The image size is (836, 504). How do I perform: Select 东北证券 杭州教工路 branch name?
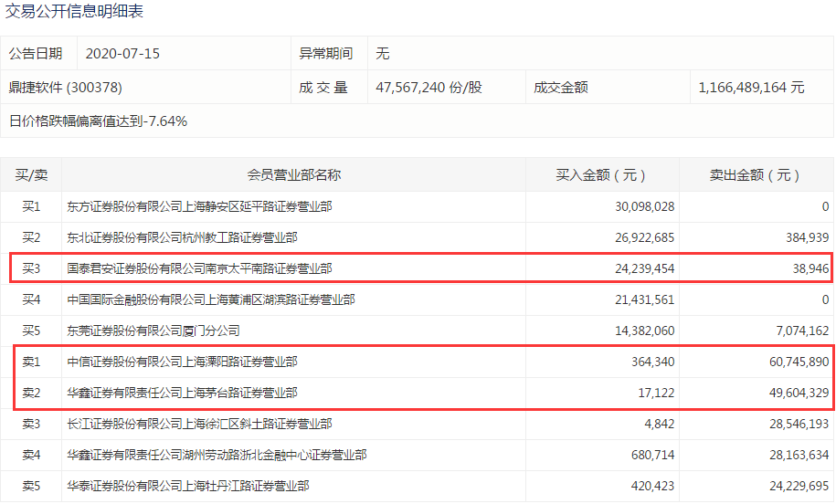pyautogui.click(x=182, y=237)
